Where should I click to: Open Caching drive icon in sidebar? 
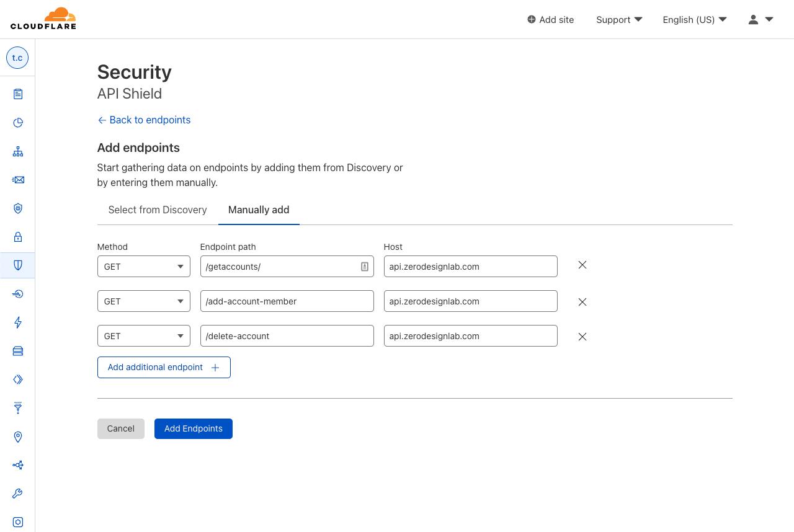[18, 351]
